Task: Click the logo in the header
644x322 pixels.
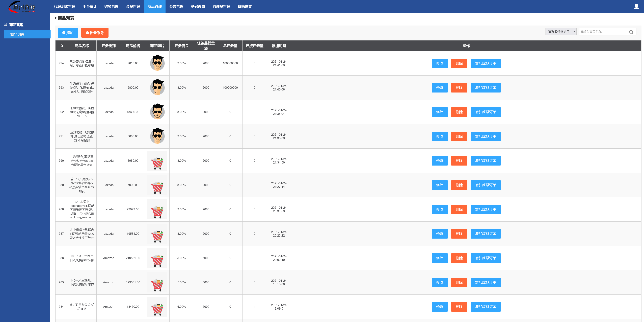Action: pyautogui.click(x=22, y=7)
